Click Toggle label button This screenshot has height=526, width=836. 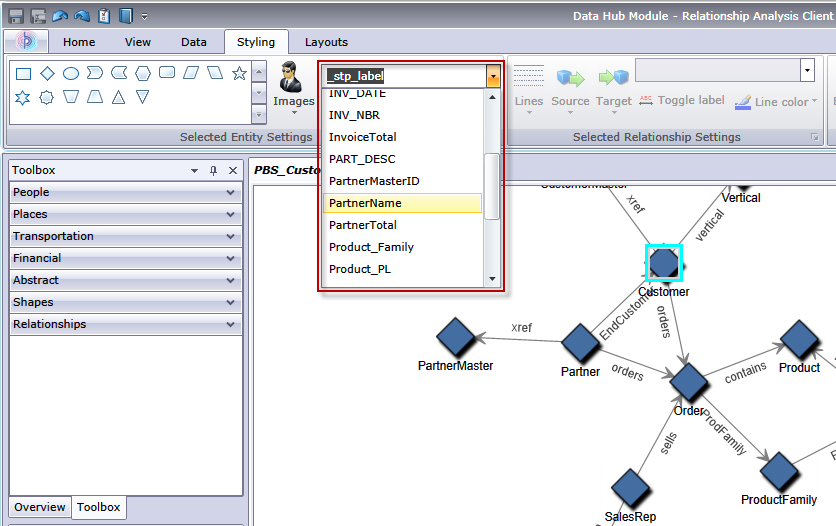coord(681,100)
